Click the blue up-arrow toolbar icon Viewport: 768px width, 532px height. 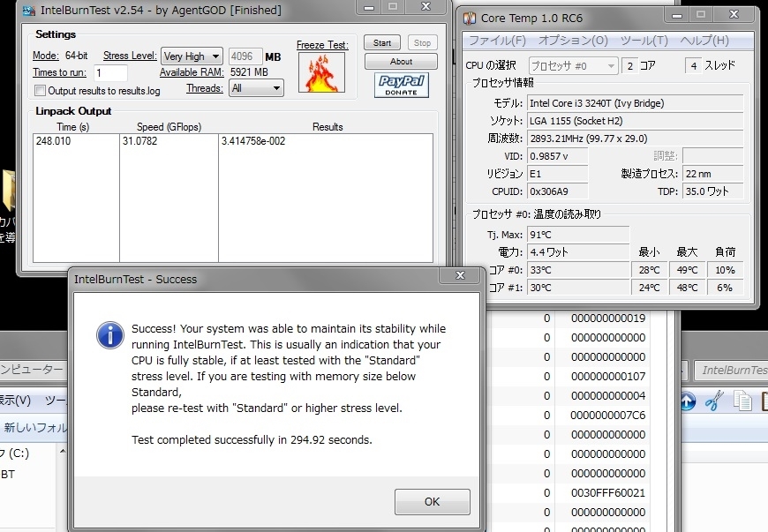tap(687, 401)
